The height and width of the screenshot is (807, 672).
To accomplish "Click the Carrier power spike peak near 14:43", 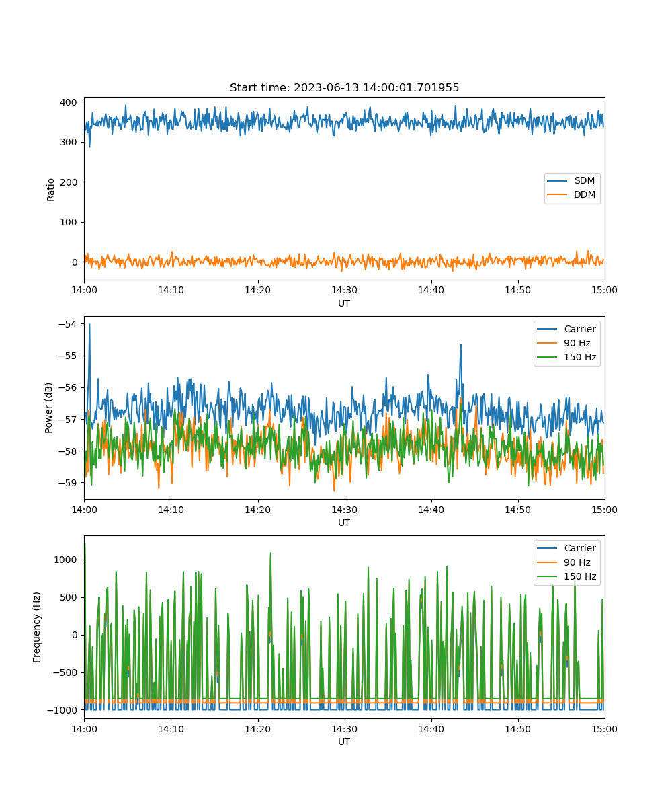I will [461, 345].
